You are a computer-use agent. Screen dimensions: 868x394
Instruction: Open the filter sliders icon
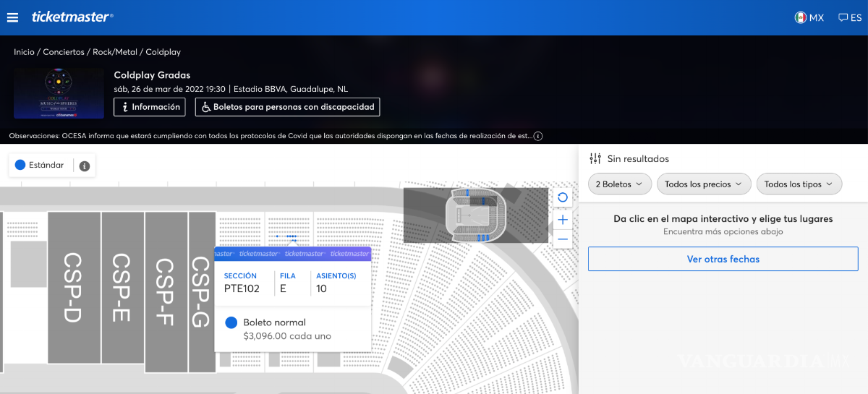tap(595, 158)
